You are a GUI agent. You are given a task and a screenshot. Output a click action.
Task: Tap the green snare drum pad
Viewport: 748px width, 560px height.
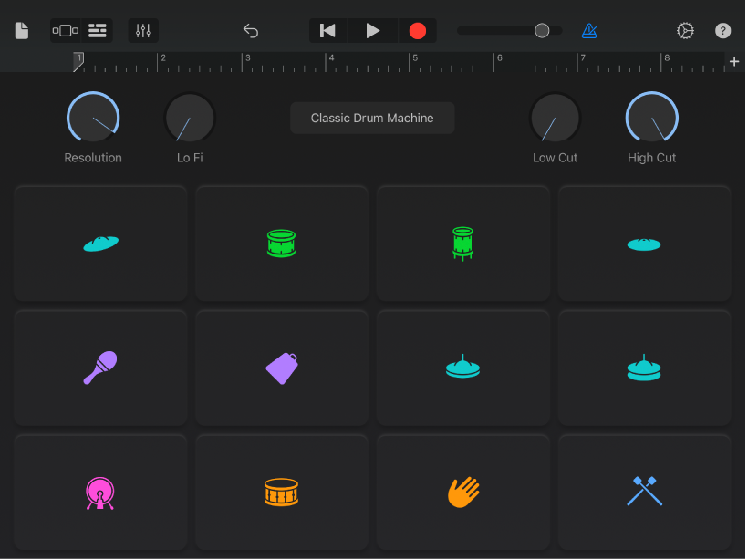pyautogui.click(x=281, y=244)
